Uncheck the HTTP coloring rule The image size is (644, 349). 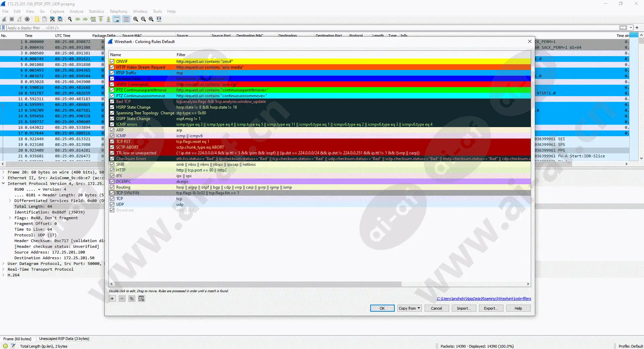pos(112,170)
